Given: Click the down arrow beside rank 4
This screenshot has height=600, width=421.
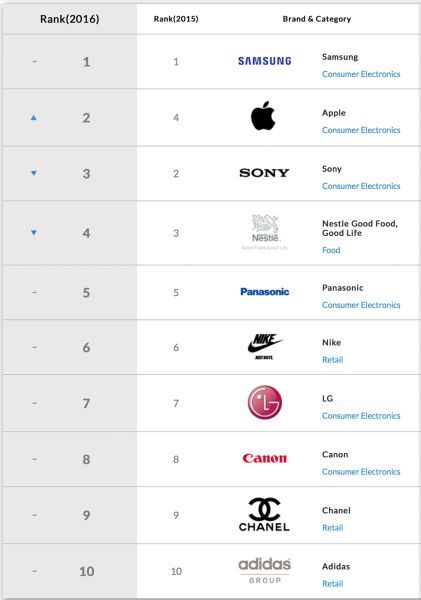Looking at the screenshot, I should point(34,233).
